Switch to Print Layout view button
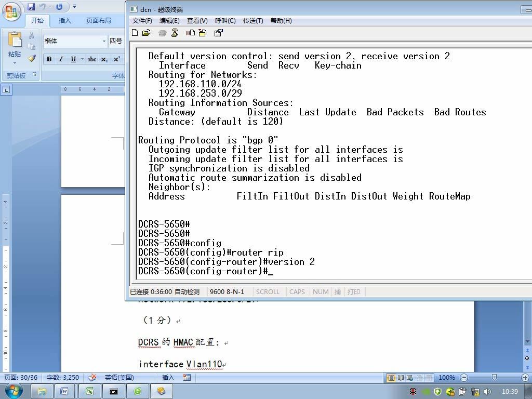532x399 pixels. pos(391,377)
